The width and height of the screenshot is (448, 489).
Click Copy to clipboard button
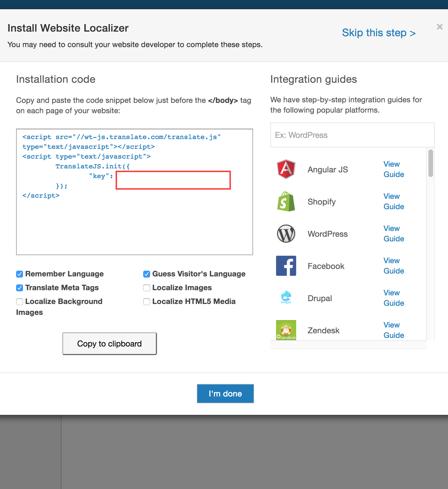[110, 344]
